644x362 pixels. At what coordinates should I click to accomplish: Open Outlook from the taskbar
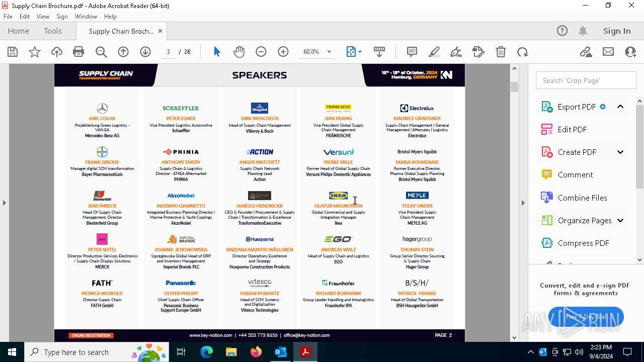280,352
